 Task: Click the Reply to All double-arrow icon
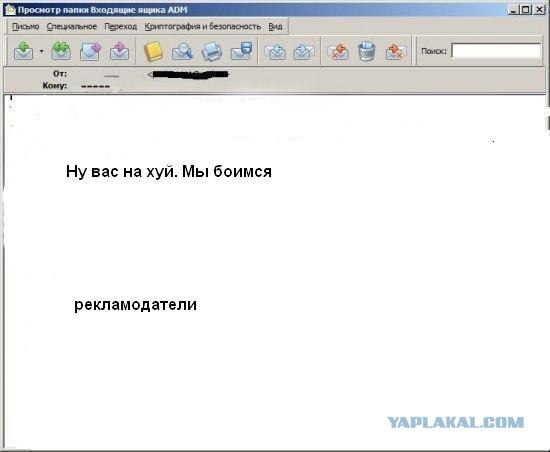(61, 50)
